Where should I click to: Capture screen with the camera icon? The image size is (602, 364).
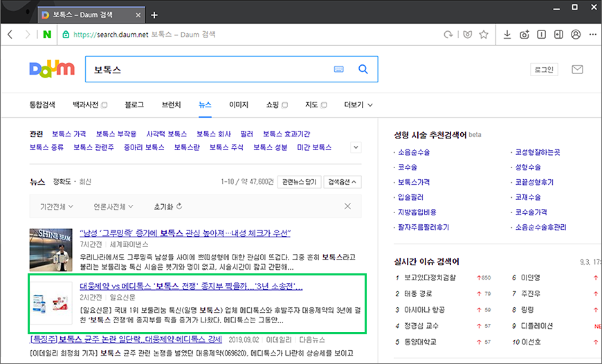pyautogui.click(x=525, y=35)
